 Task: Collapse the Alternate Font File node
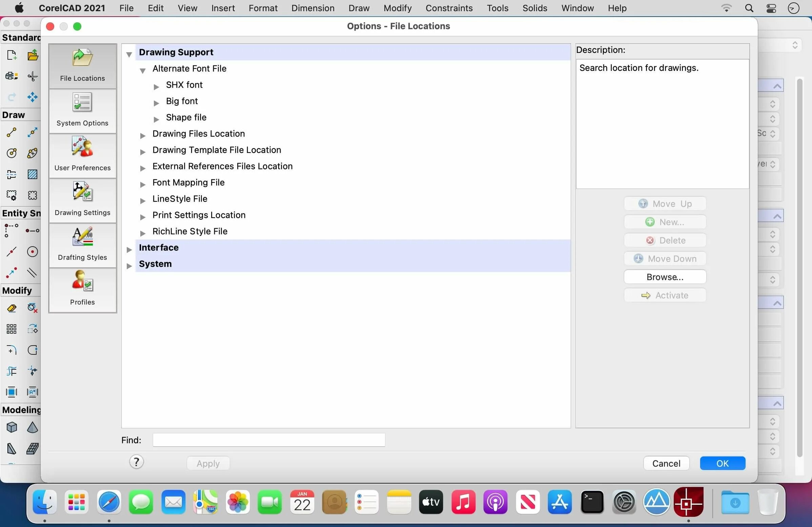[143, 71]
